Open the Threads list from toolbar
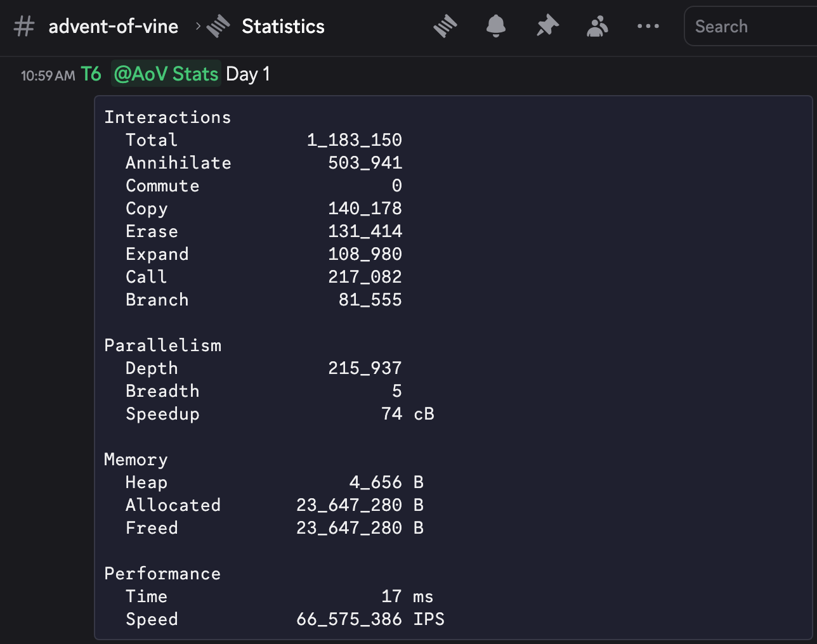817x644 pixels. pyautogui.click(x=445, y=27)
